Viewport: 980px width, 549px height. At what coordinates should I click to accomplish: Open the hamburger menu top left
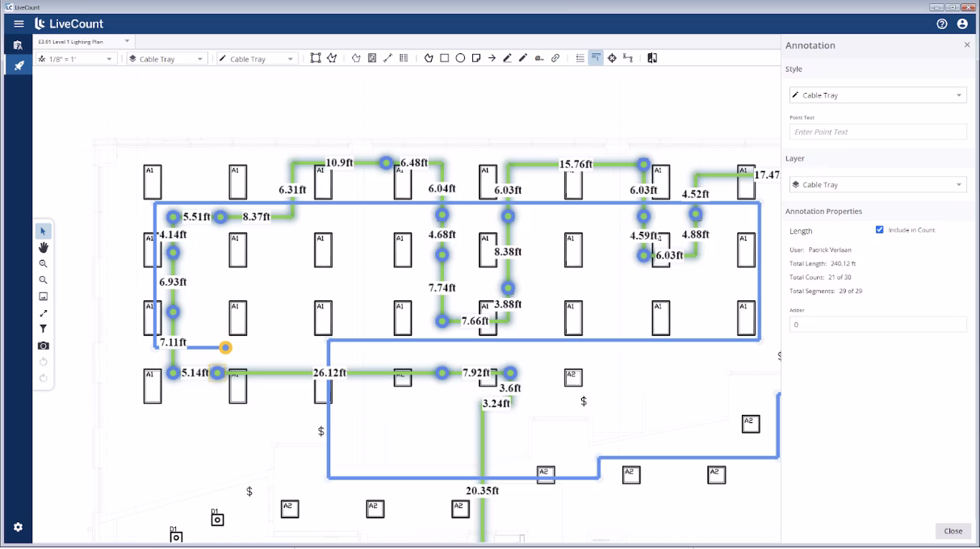pyautogui.click(x=19, y=23)
